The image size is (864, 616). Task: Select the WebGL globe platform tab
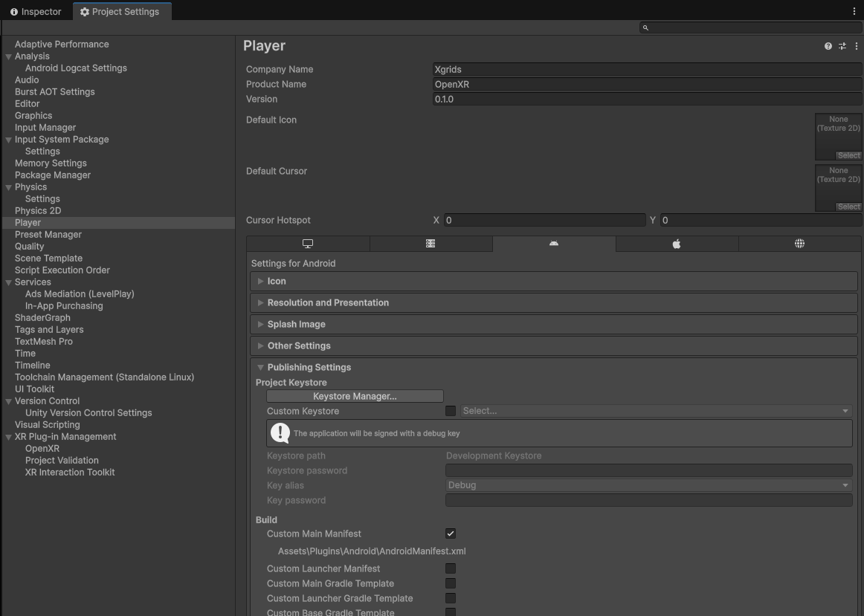799,243
